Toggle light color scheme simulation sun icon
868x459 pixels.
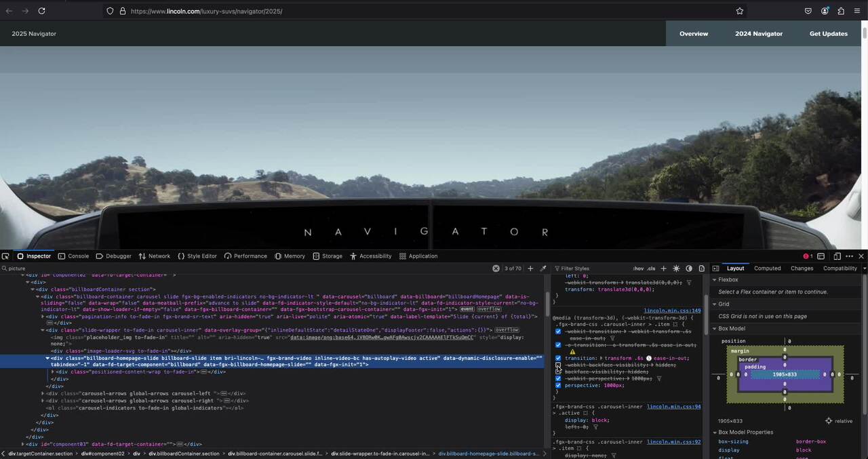point(676,268)
